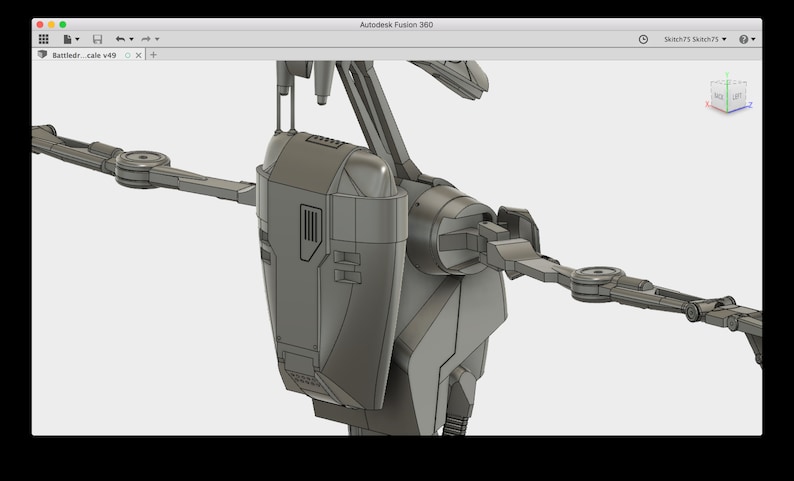Click the green status circle on the tab
Viewport: 794px width, 481px height.
[x=128, y=55]
